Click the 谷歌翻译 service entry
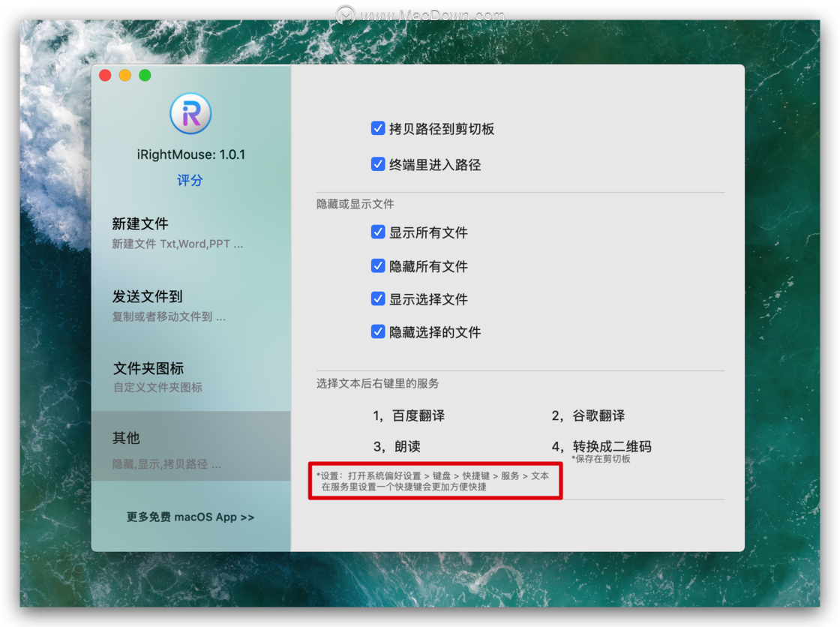This screenshot has width=840, height=627. pyautogui.click(x=588, y=415)
